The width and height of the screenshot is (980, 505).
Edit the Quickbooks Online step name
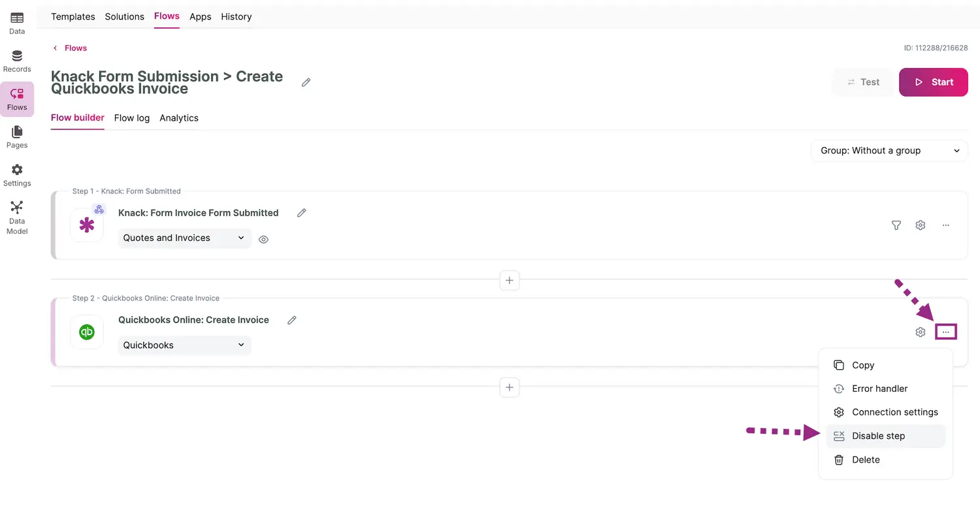[292, 320]
